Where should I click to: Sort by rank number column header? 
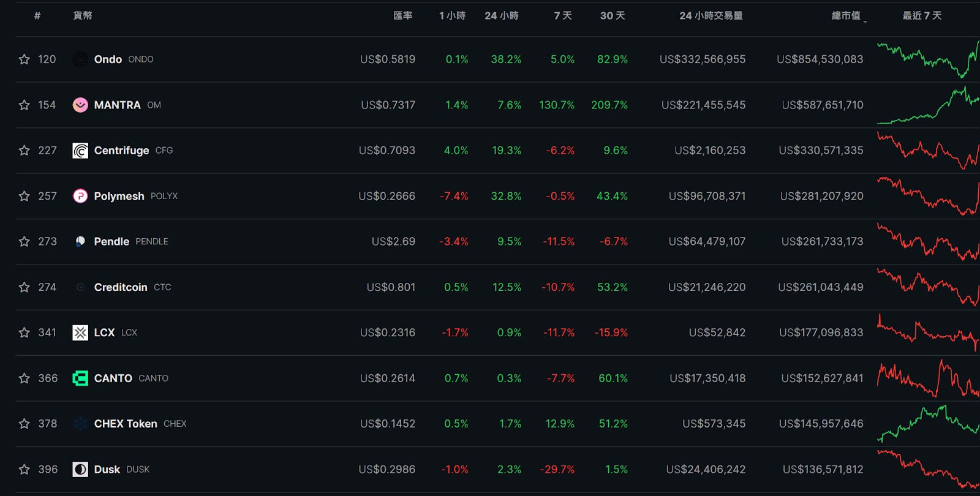click(x=37, y=15)
